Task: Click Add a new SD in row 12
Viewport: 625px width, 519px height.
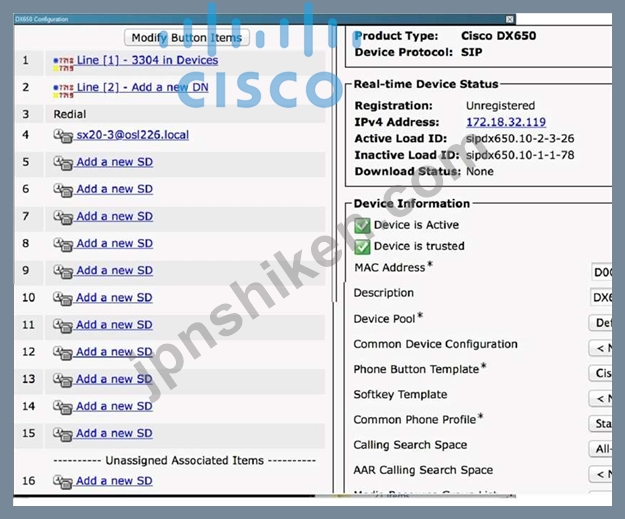Action: pyautogui.click(x=114, y=352)
